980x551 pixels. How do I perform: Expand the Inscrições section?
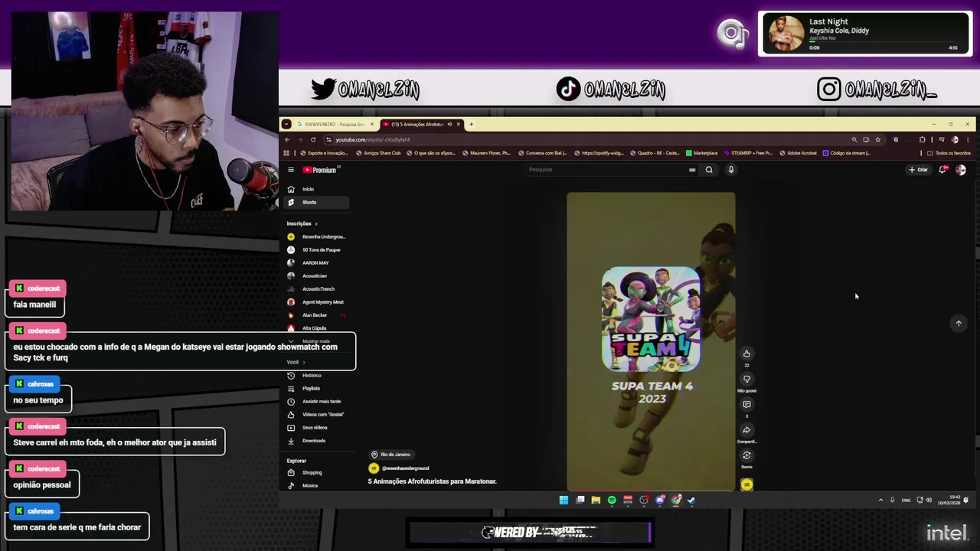pyautogui.click(x=302, y=223)
